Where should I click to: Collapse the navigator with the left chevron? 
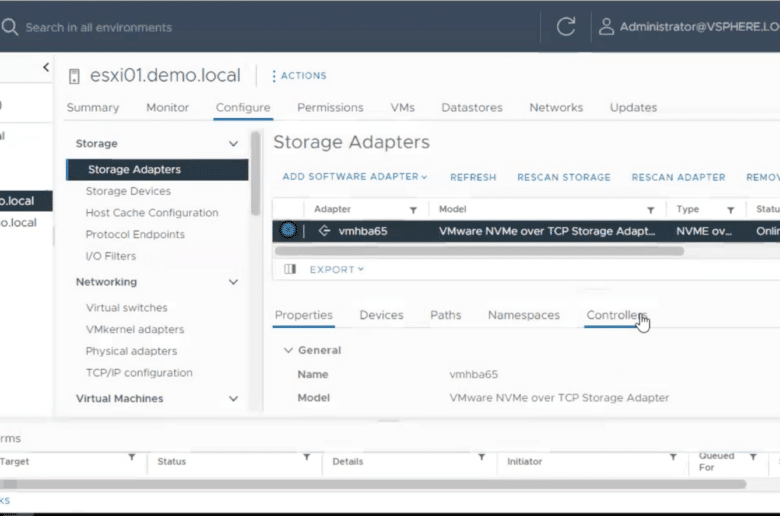tap(46, 67)
